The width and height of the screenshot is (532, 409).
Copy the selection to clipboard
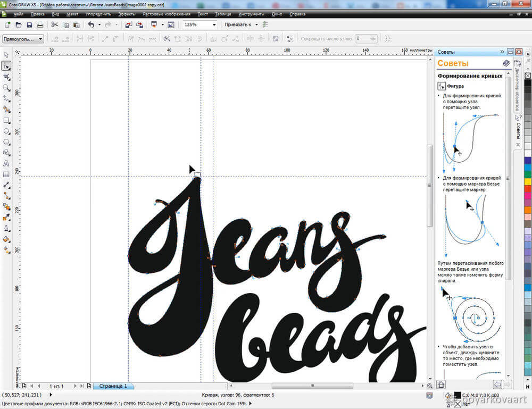pos(66,25)
